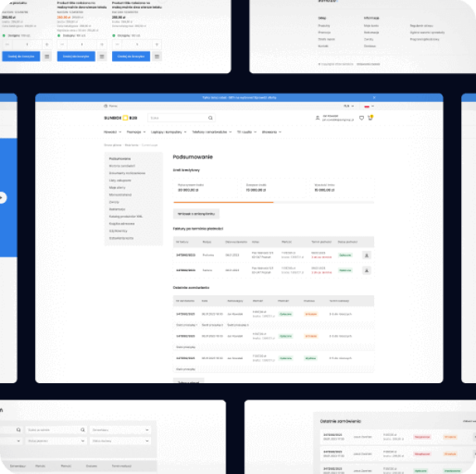The height and width of the screenshot is (474, 476).
Task: Click the left carousel arrow button
Action: coord(2,197)
